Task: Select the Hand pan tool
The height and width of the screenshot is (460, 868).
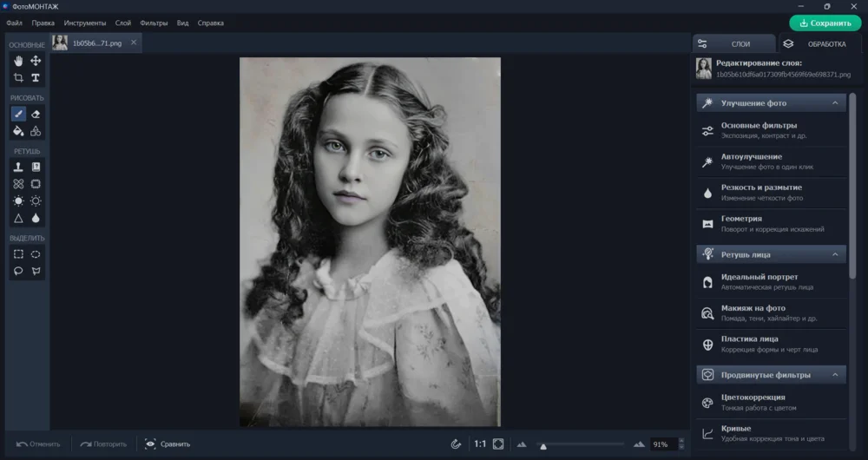Action: [18, 61]
